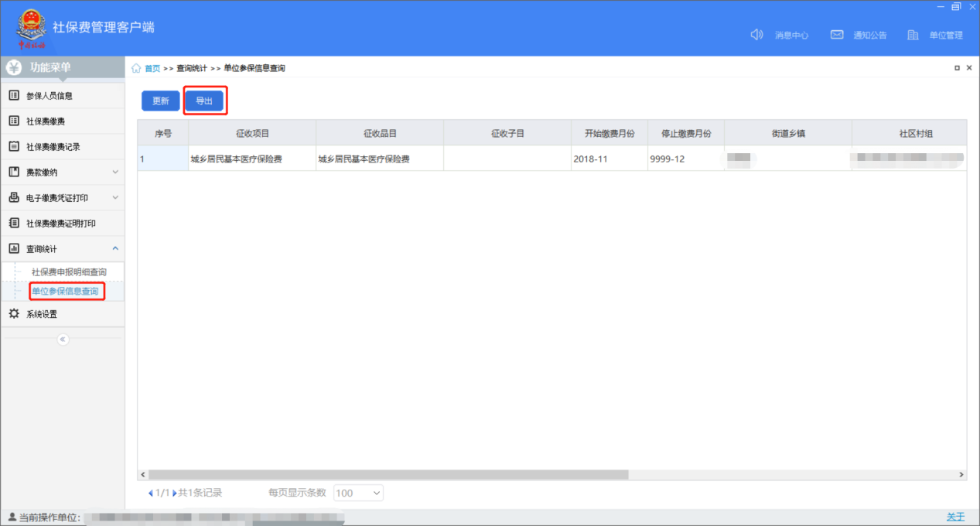Image resolution: width=980 pixels, height=526 pixels.
Task: Click the 更新 button
Action: [160, 101]
